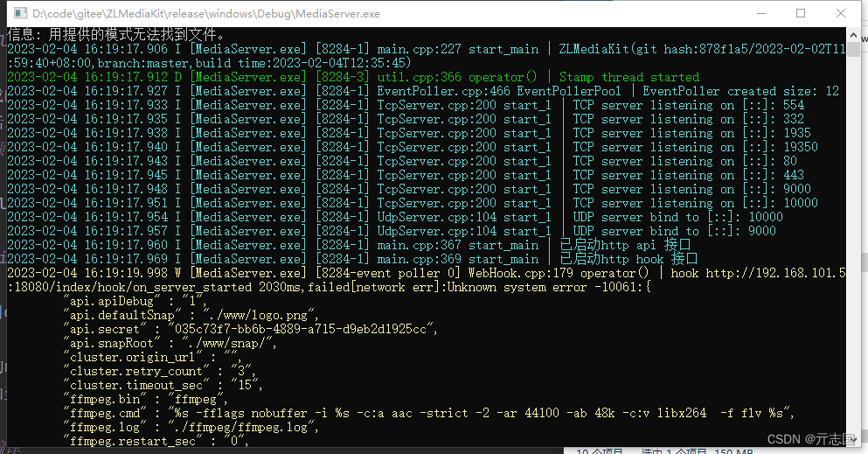Close the MediaServer.exe console window
Image resolution: width=868 pixels, height=454 pixels.
pyautogui.click(x=840, y=13)
